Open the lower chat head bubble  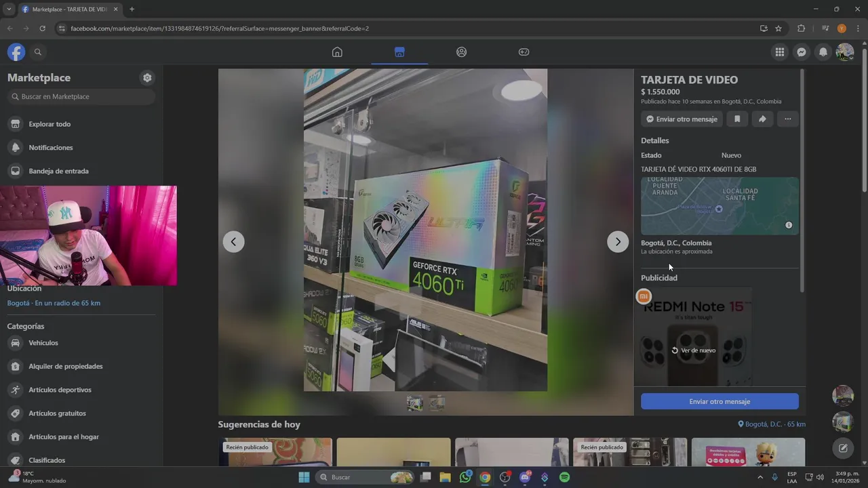click(843, 422)
